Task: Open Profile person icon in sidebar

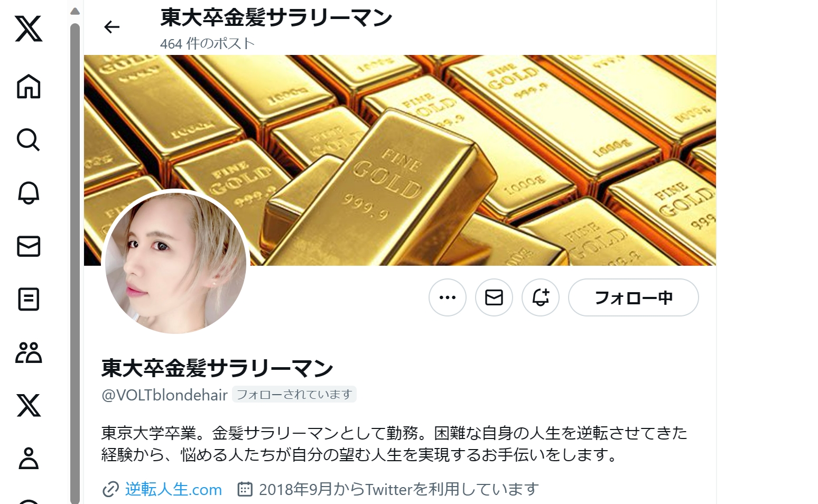Action: coord(29,458)
